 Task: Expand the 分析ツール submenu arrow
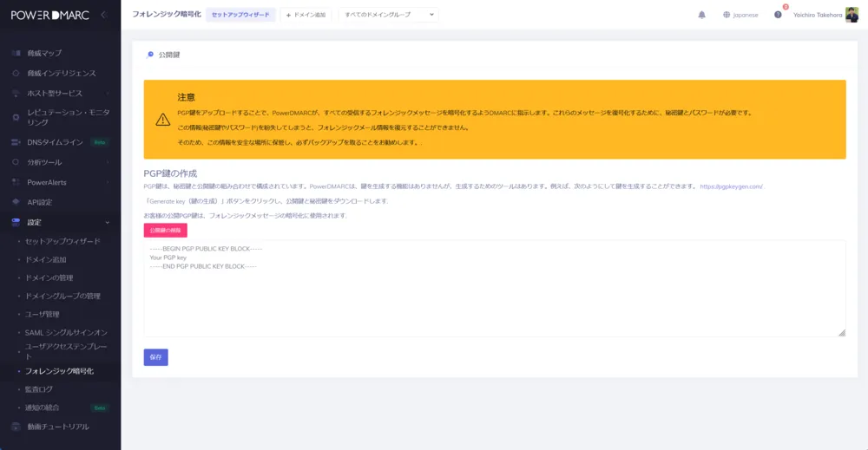point(108,162)
